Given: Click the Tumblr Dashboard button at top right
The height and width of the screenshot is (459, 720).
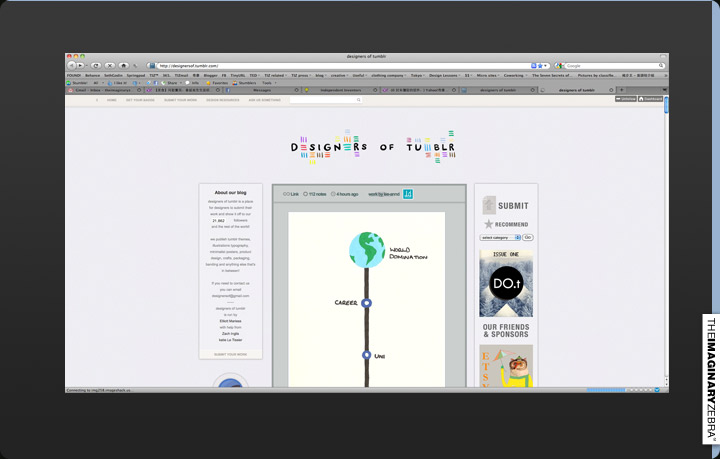Looking at the screenshot, I should tap(653, 99).
